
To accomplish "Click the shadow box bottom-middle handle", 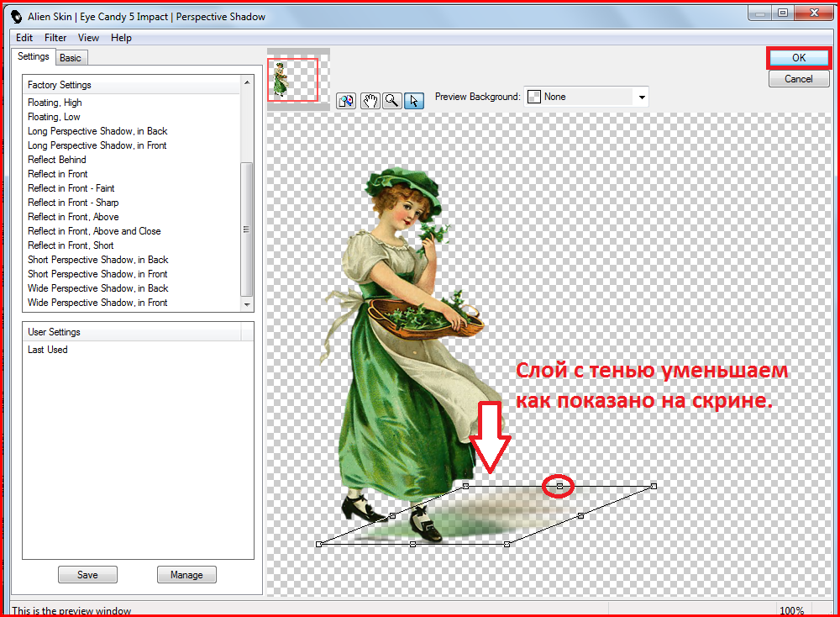I will click(x=412, y=544).
